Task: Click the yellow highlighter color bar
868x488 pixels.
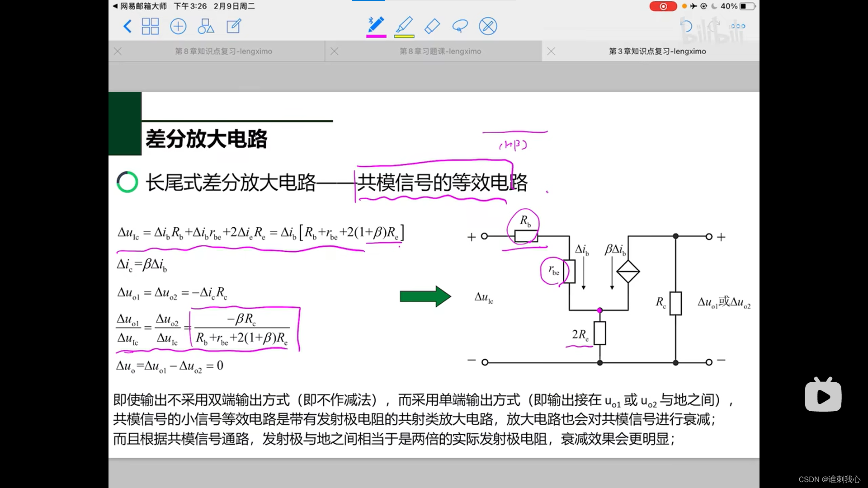Action: pyautogui.click(x=404, y=36)
